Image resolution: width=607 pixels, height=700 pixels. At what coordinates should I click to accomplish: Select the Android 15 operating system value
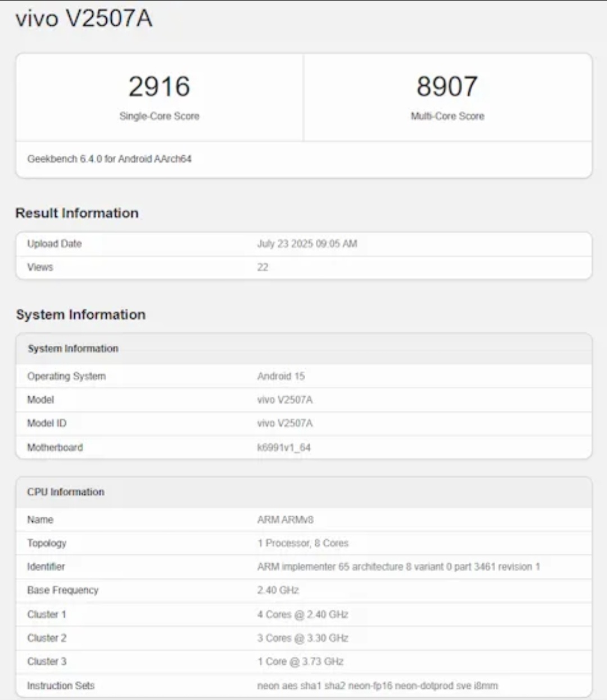tap(280, 376)
